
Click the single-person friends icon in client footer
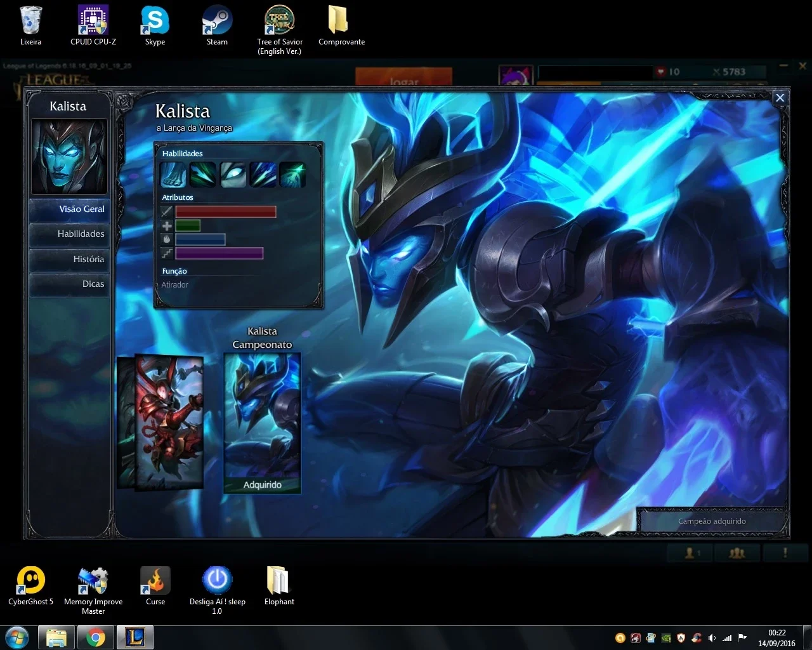(x=691, y=553)
